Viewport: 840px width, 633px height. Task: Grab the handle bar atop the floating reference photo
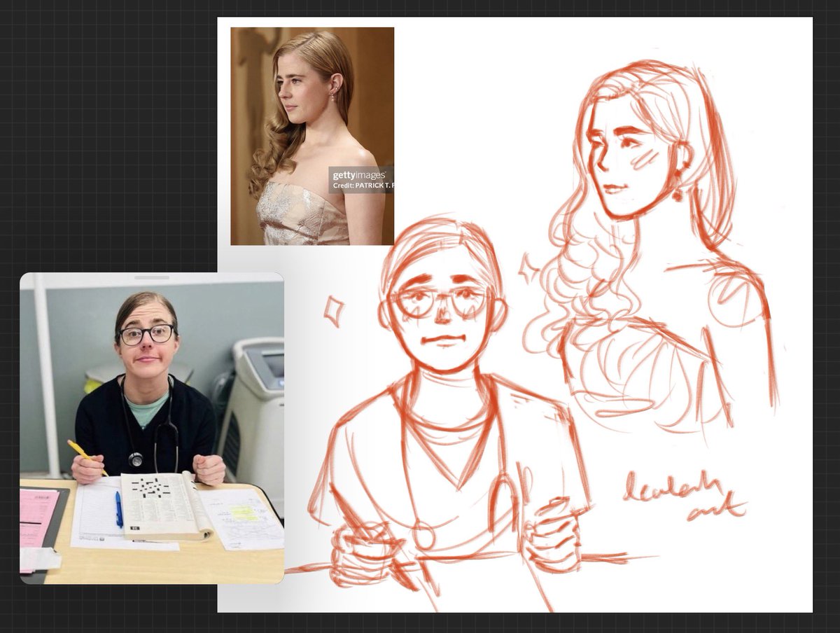152,277
